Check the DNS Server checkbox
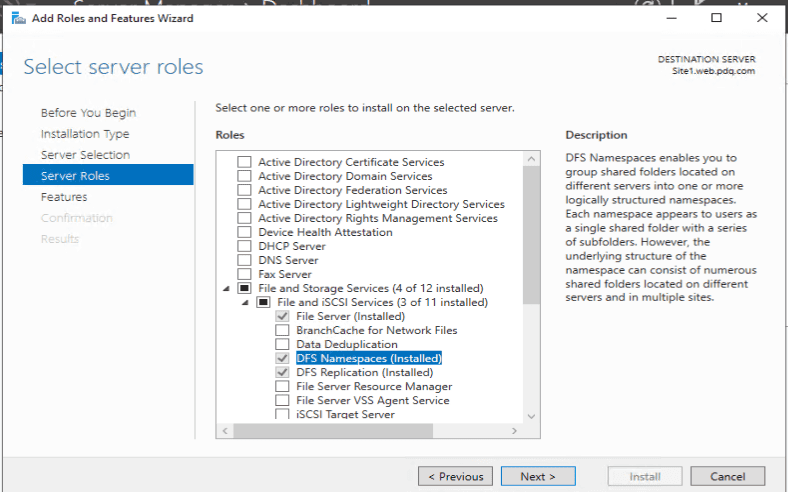The height and width of the screenshot is (492, 788). pyautogui.click(x=244, y=260)
